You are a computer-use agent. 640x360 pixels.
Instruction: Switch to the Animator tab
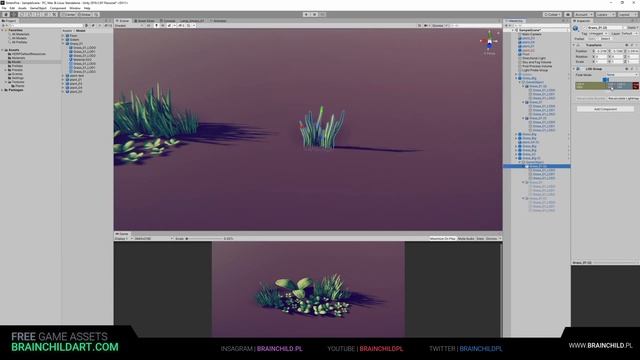pyautogui.click(x=218, y=20)
